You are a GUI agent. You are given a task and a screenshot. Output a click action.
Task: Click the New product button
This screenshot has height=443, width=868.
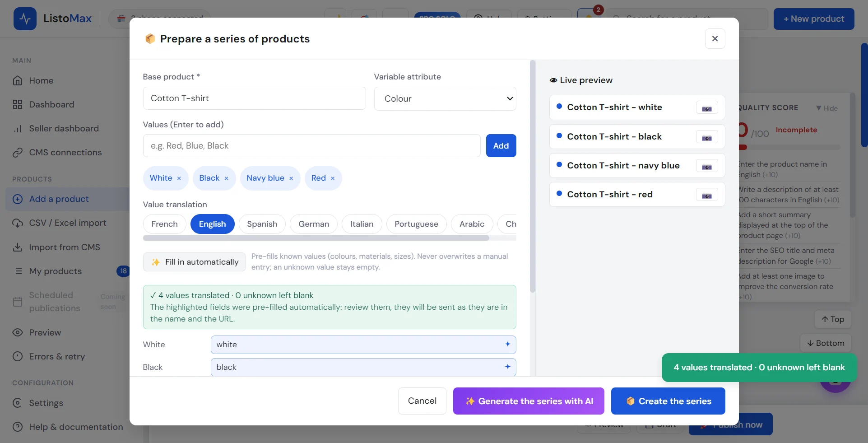click(814, 19)
